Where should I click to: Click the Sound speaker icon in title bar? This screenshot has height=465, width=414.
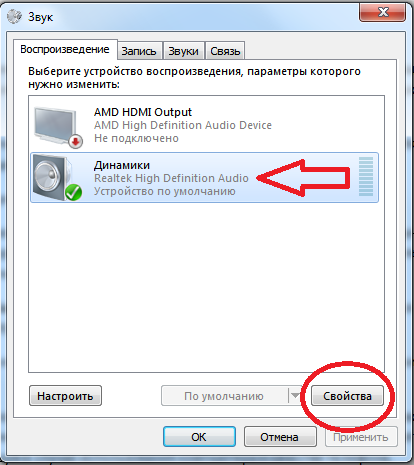click(x=14, y=16)
